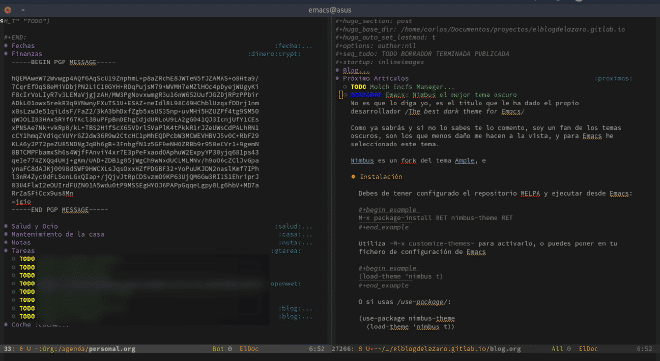Expand the folded Fechas heading

pyautogui.click(x=23, y=45)
